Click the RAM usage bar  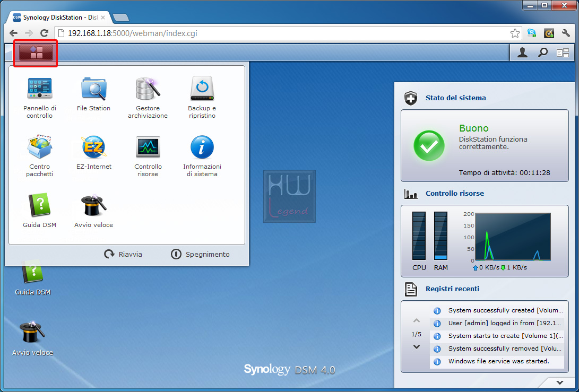coord(440,236)
